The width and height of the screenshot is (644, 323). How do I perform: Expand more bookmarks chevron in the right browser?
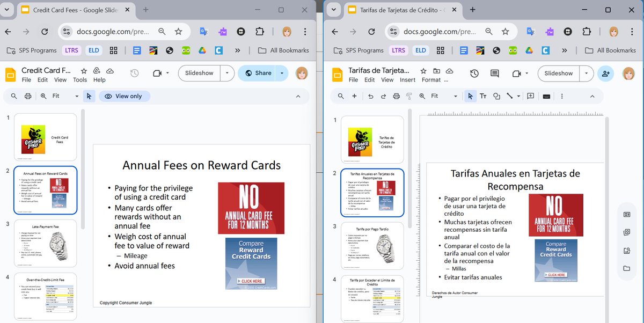pos(564,50)
